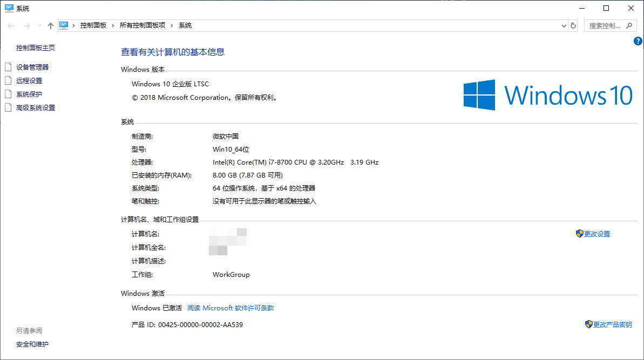Open 控制面板 breadcrumb
The height and width of the screenshot is (360, 644).
93,25
